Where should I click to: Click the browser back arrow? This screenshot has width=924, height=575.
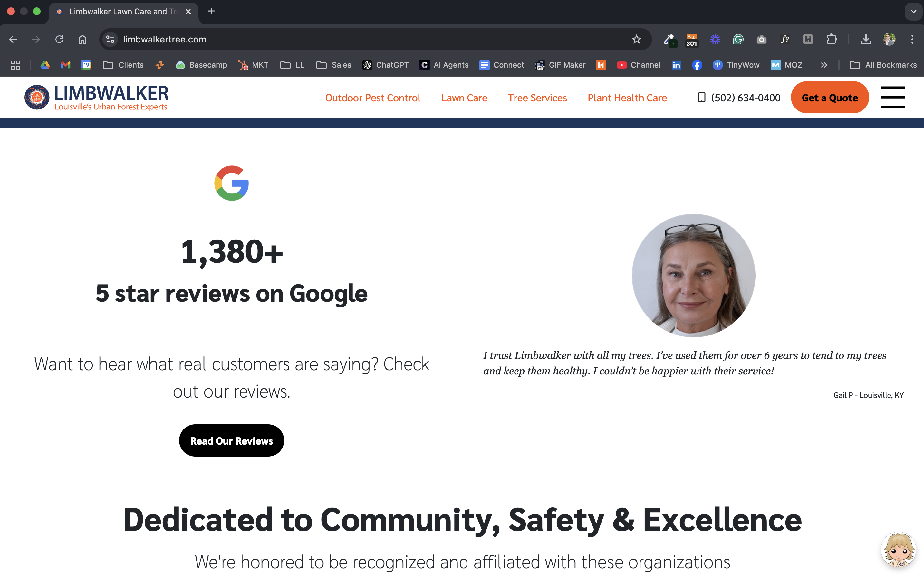pyautogui.click(x=13, y=39)
